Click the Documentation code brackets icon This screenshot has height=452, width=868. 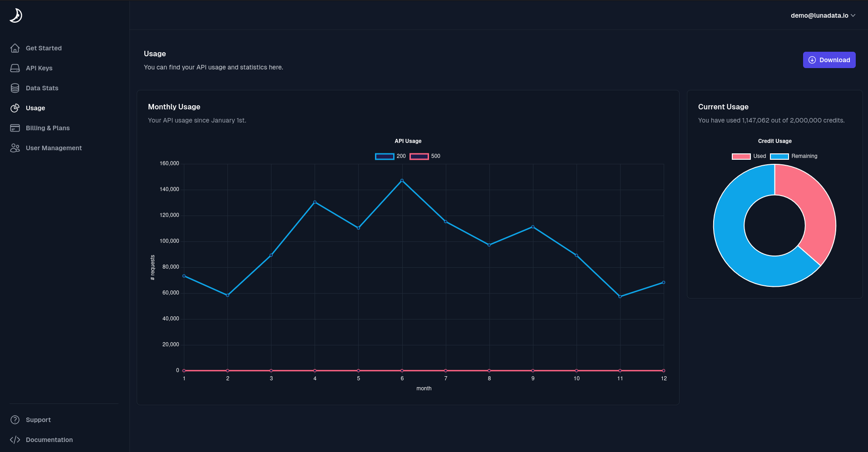pos(15,440)
